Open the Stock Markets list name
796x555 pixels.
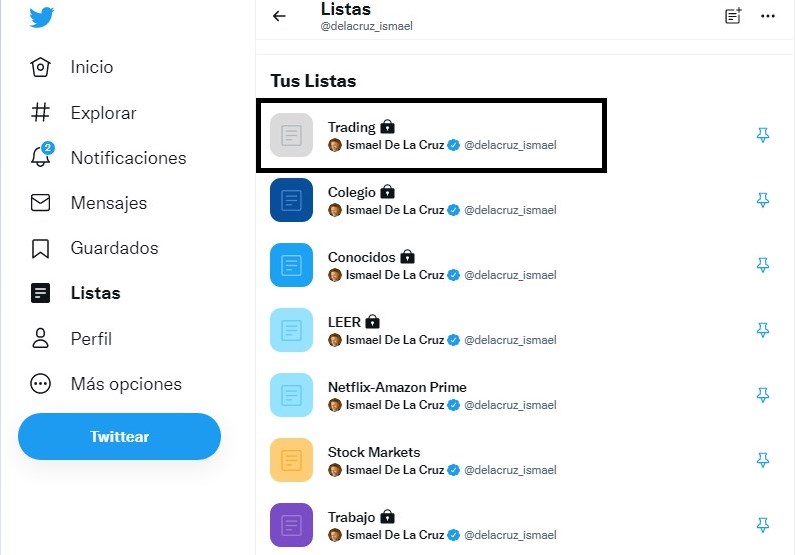374,452
